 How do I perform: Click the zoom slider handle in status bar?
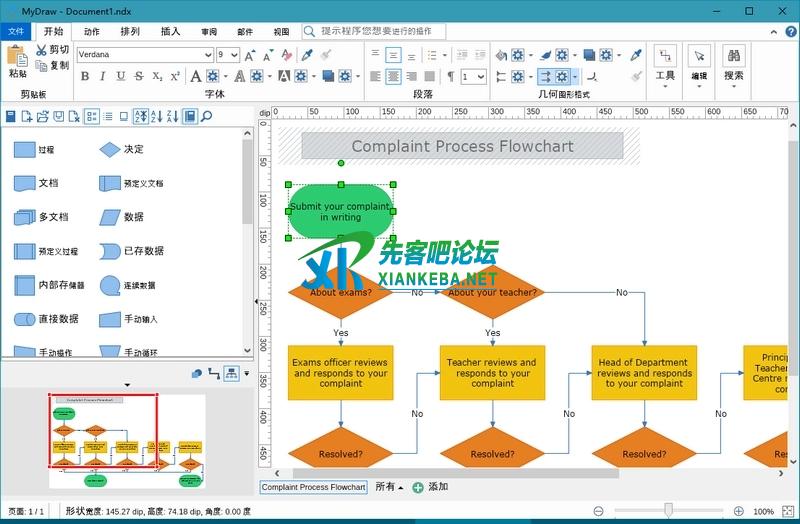point(667,511)
